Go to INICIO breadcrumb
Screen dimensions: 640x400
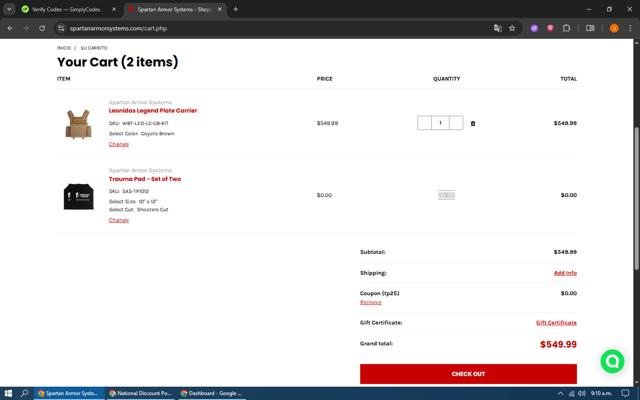pos(64,48)
